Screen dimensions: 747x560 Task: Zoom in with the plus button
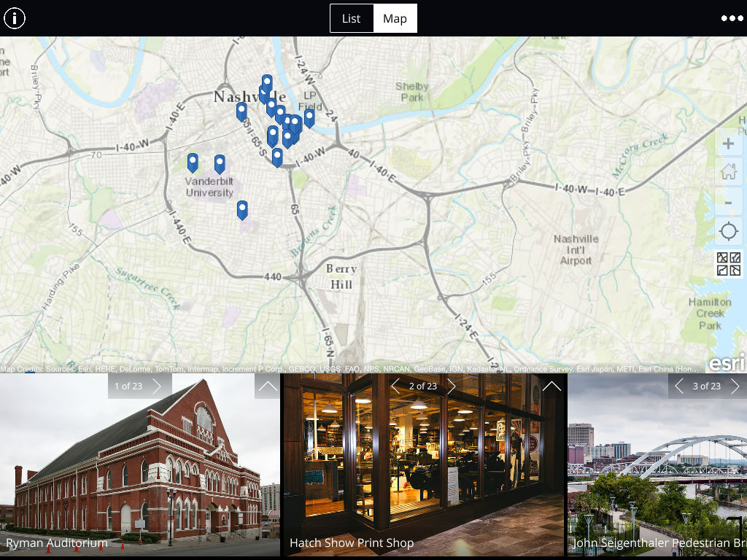click(729, 144)
